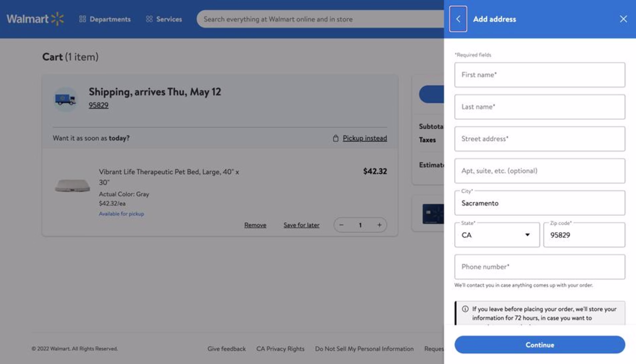Image resolution: width=636 pixels, height=364 pixels.
Task: Click the Walmart spark logo
Action: [57, 19]
